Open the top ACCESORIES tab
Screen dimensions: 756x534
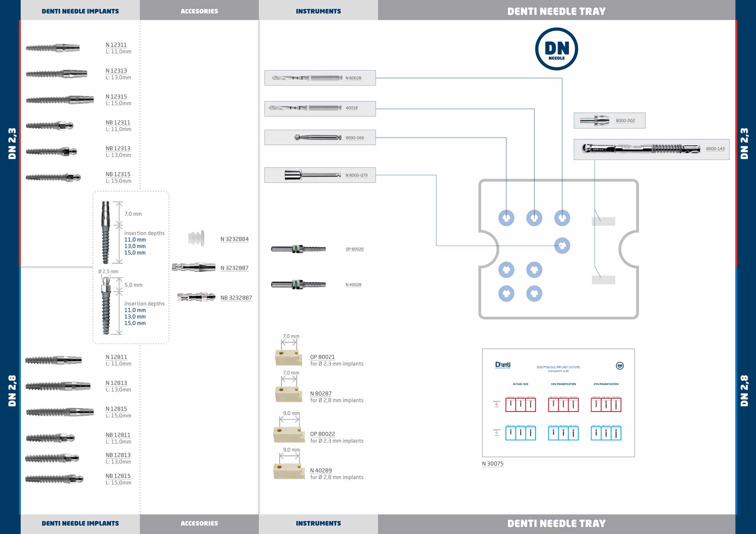[x=199, y=11]
